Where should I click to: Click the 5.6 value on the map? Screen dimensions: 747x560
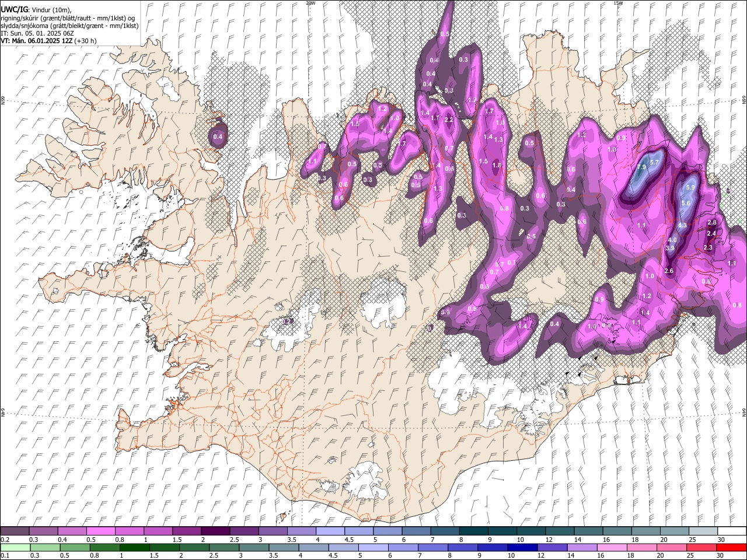coord(686,203)
